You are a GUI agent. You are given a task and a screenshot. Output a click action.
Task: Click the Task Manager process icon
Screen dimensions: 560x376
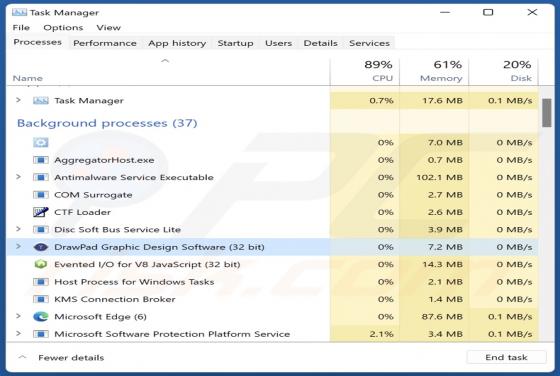point(41,101)
